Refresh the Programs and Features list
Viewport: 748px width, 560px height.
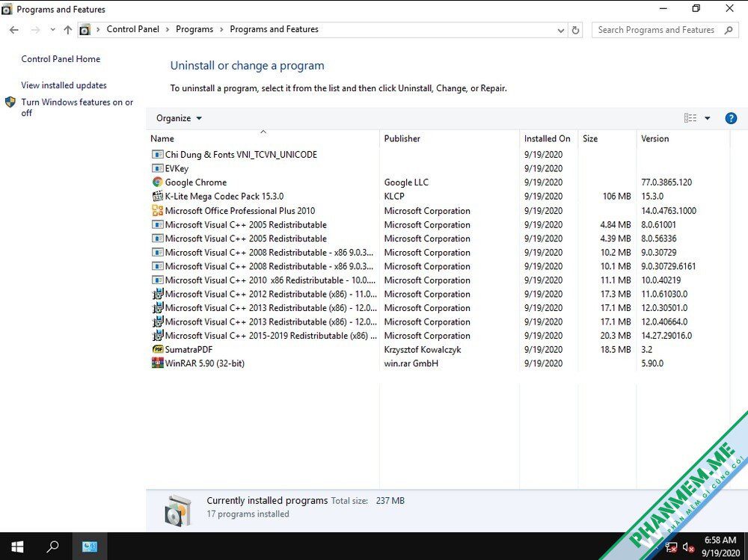click(x=576, y=30)
